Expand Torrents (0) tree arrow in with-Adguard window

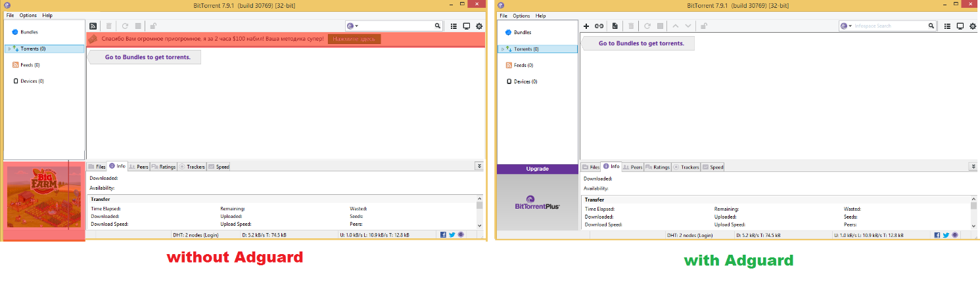click(502, 49)
